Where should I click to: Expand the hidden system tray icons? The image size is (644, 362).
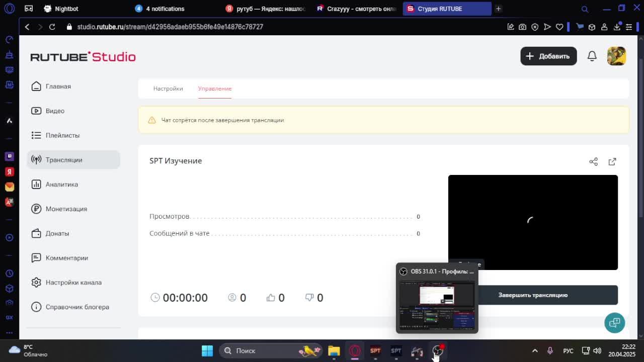pyautogui.click(x=535, y=351)
